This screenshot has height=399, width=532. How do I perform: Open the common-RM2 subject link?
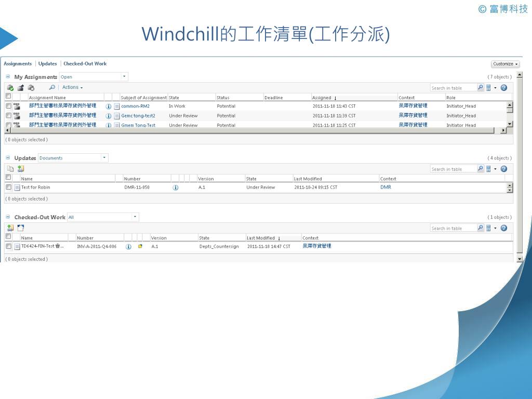pos(136,106)
